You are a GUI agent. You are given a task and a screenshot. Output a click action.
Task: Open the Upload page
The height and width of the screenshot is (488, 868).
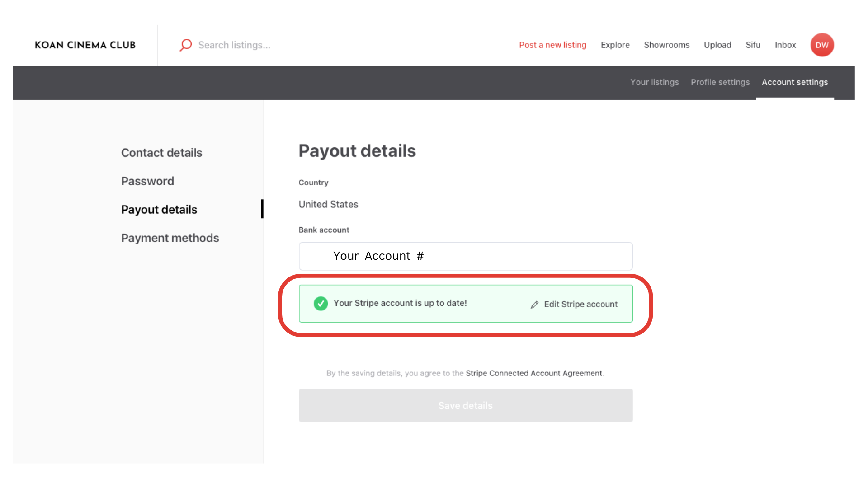[717, 45]
